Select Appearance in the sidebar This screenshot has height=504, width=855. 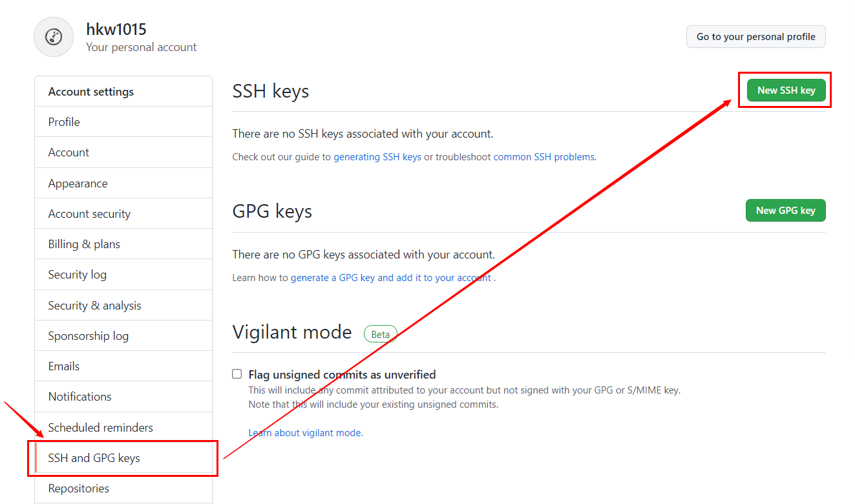pos(123,184)
